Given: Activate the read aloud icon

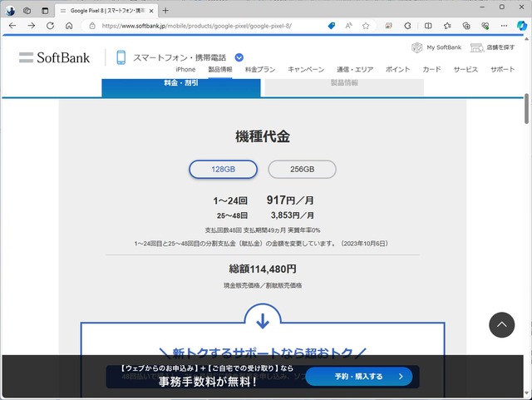Looking at the screenshot, I should 348,26.
